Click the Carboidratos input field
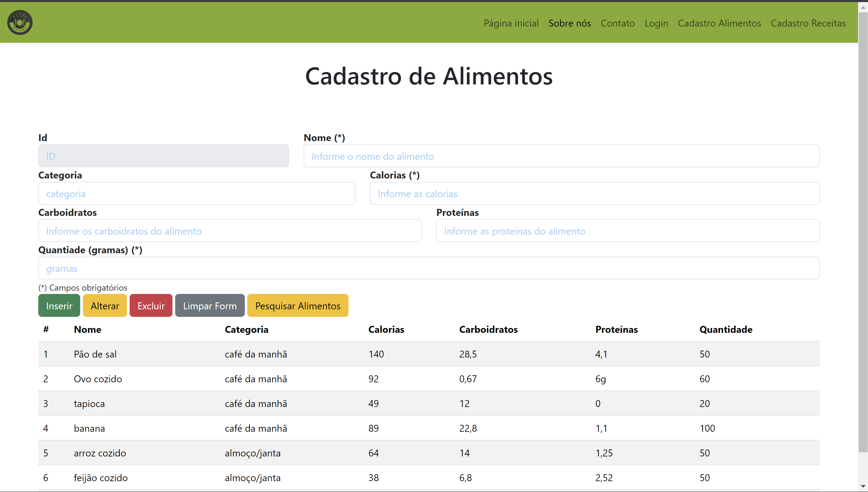 (x=230, y=231)
